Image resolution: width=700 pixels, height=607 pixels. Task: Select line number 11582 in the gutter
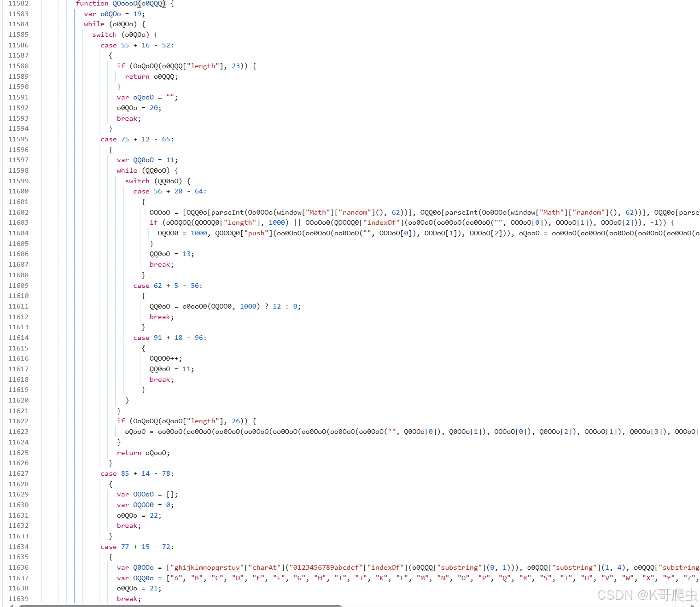pos(18,3)
